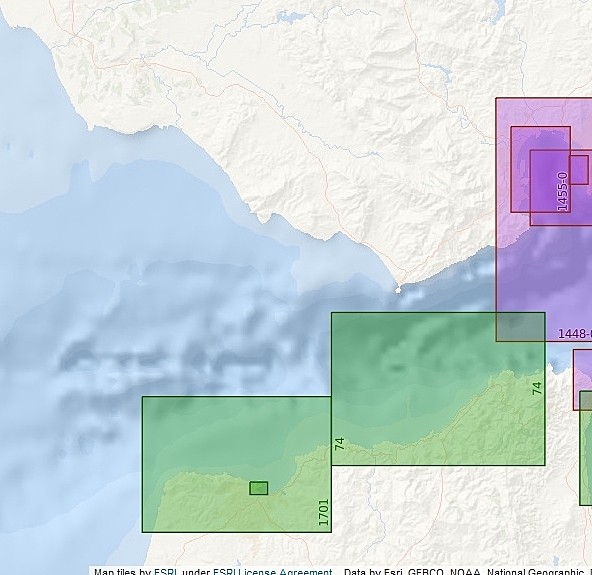Click the overlap of green chart 74 and purple chart 1448
592x575 pixels.
coord(521,327)
